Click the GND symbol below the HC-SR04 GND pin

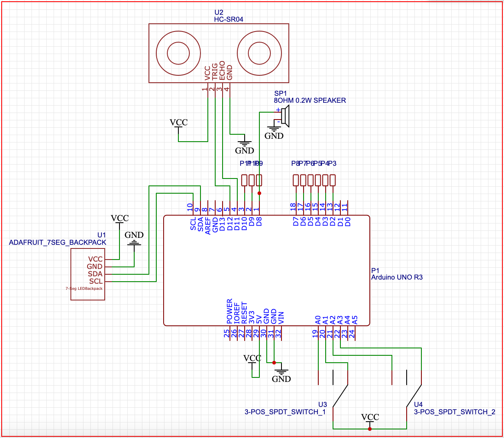(x=244, y=146)
